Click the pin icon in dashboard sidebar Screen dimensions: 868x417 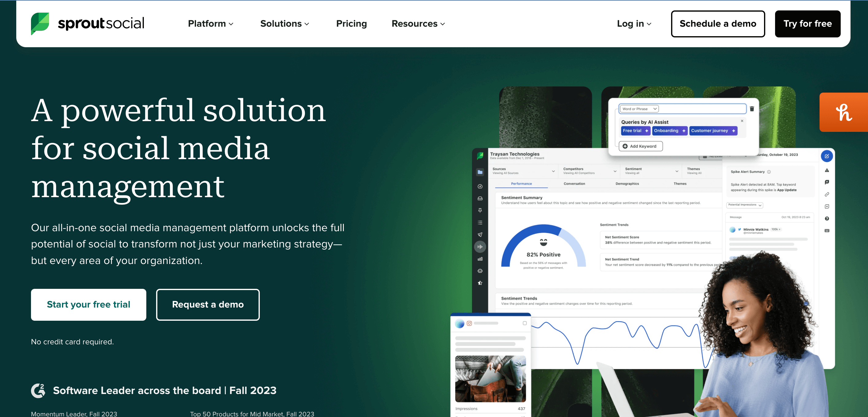[480, 210]
